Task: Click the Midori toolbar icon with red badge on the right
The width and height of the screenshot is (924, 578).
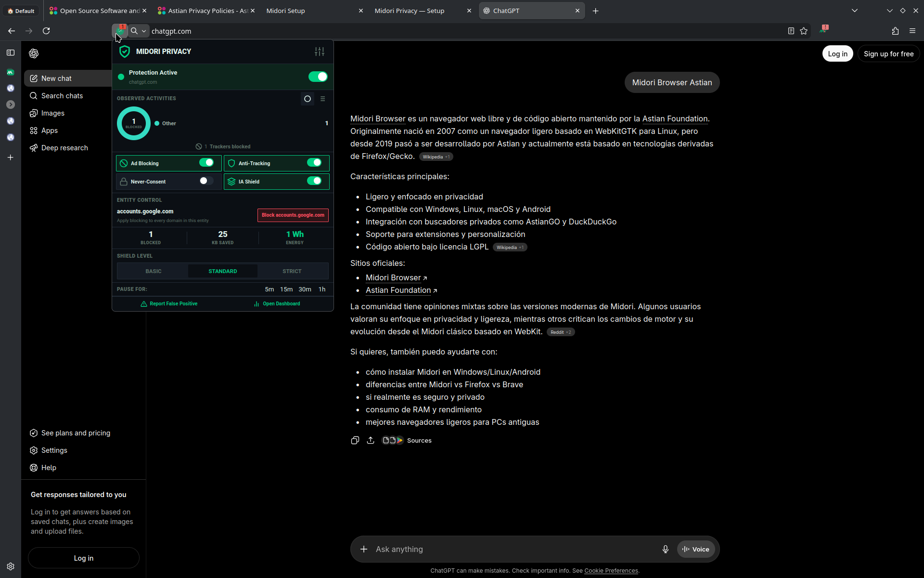Action: click(824, 30)
